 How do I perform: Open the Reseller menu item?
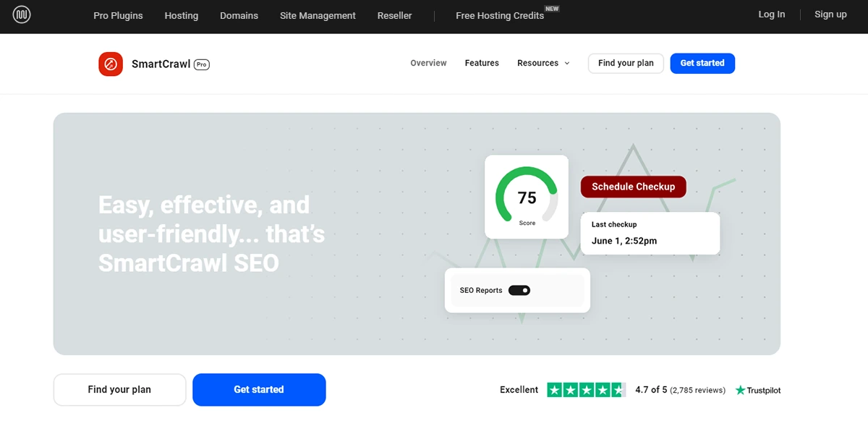click(x=395, y=15)
